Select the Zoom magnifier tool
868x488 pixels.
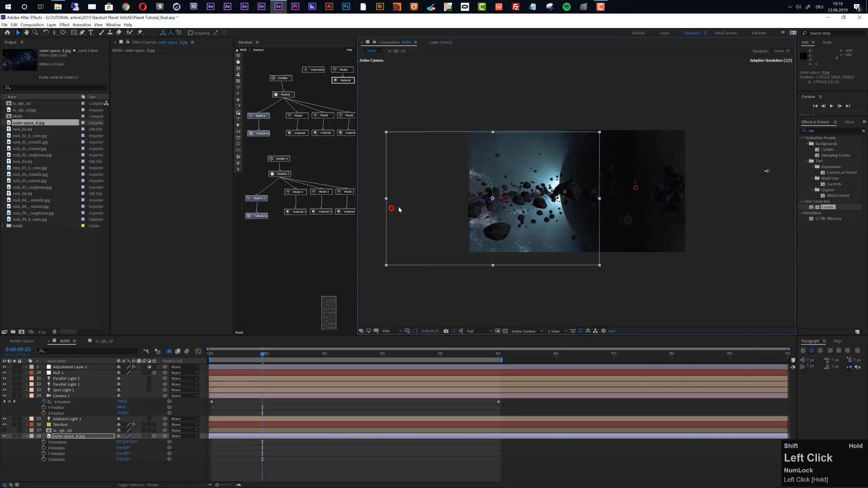click(x=35, y=33)
